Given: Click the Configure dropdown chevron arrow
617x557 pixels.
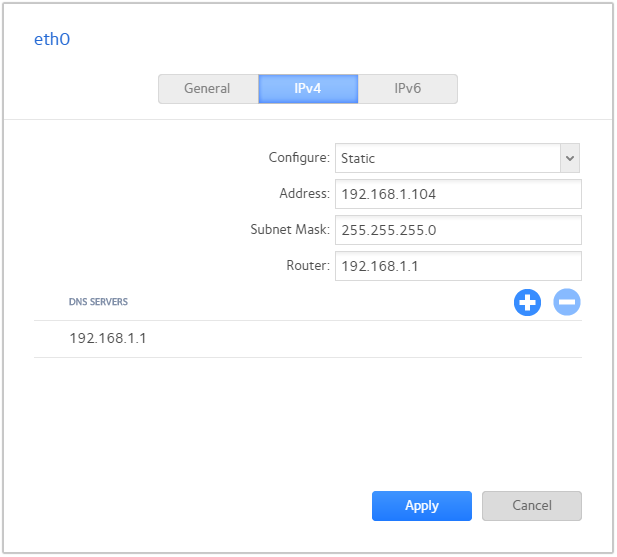Looking at the screenshot, I should (x=569, y=158).
